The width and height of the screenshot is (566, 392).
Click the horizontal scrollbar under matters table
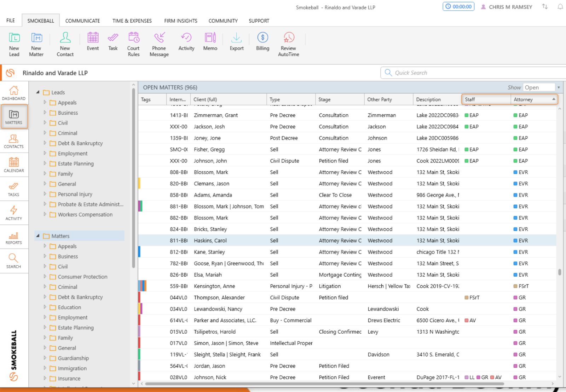324,384
